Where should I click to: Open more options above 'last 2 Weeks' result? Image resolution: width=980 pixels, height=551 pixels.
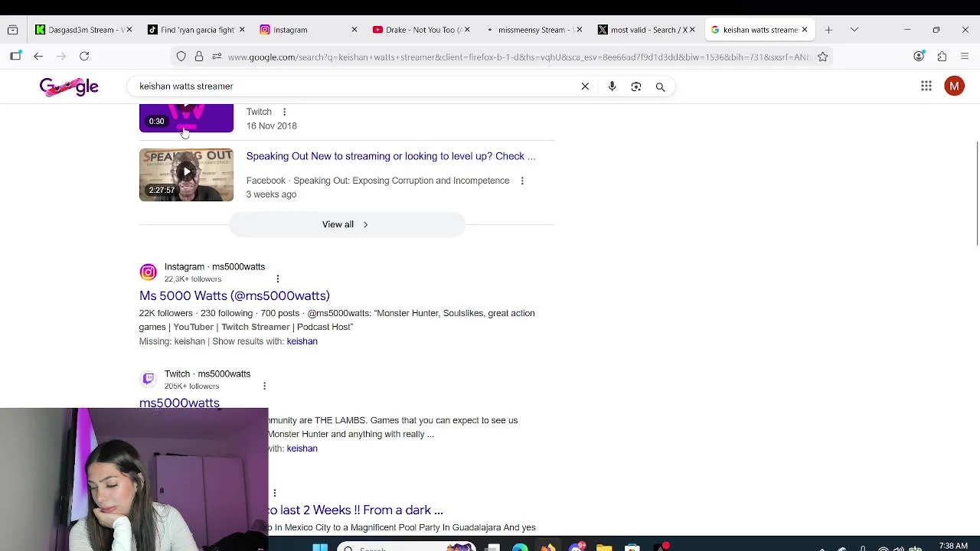(x=274, y=493)
